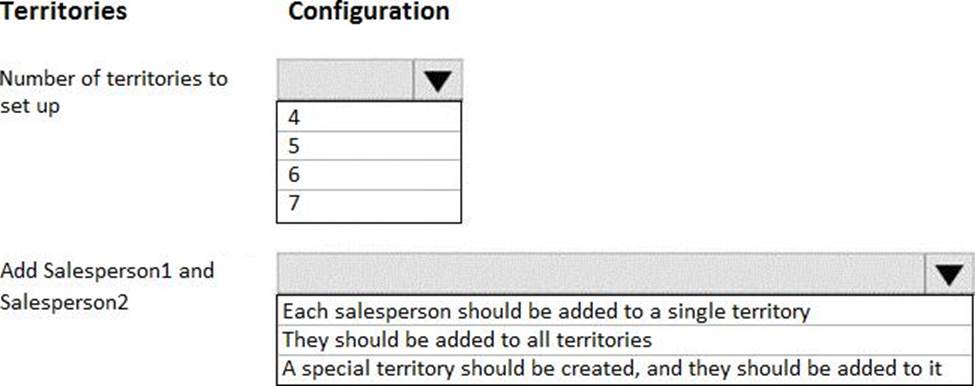Pick option 6 in territories dropdown

(369, 175)
